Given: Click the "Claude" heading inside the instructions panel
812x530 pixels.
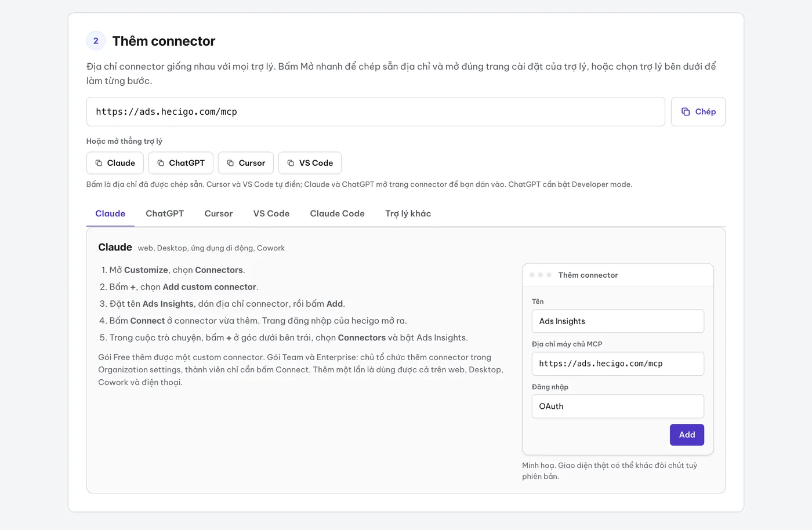Looking at the screenshot, I should [x=115, y=247].
